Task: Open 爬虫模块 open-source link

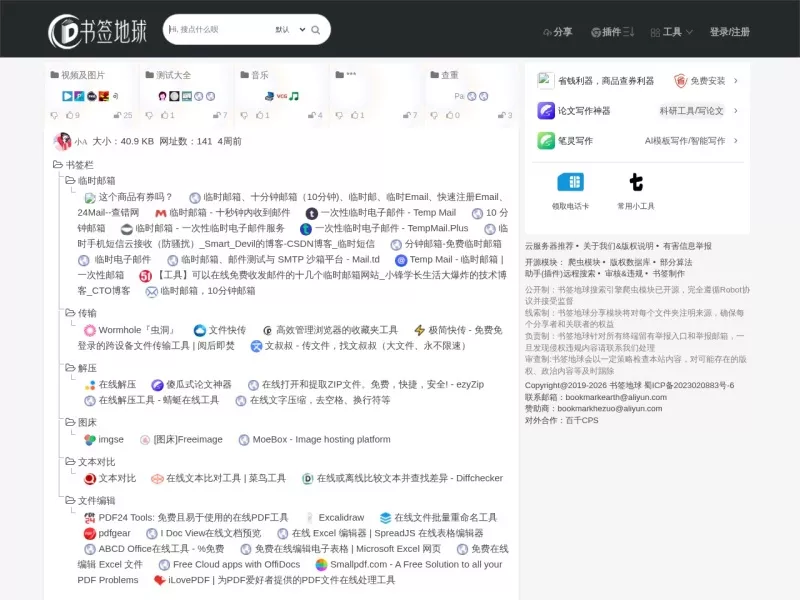Action: pyautogui.click(x=584, y=262)
